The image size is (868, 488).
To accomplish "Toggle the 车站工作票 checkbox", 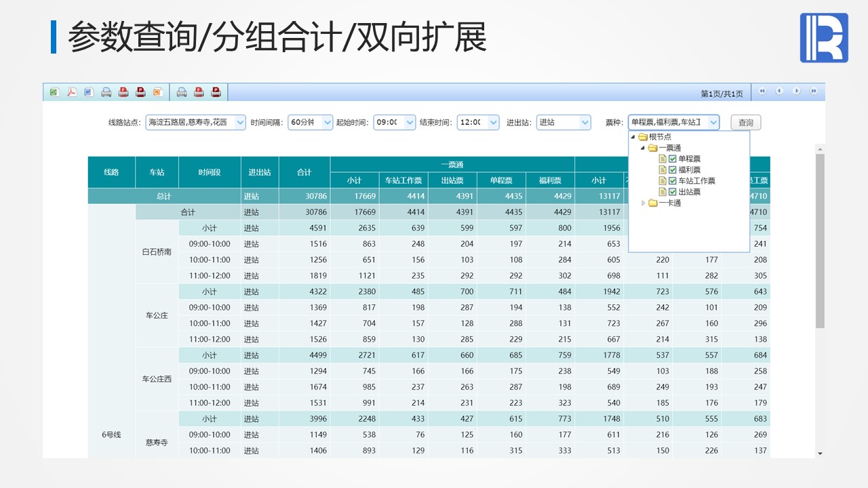I will tap(673, 181).
